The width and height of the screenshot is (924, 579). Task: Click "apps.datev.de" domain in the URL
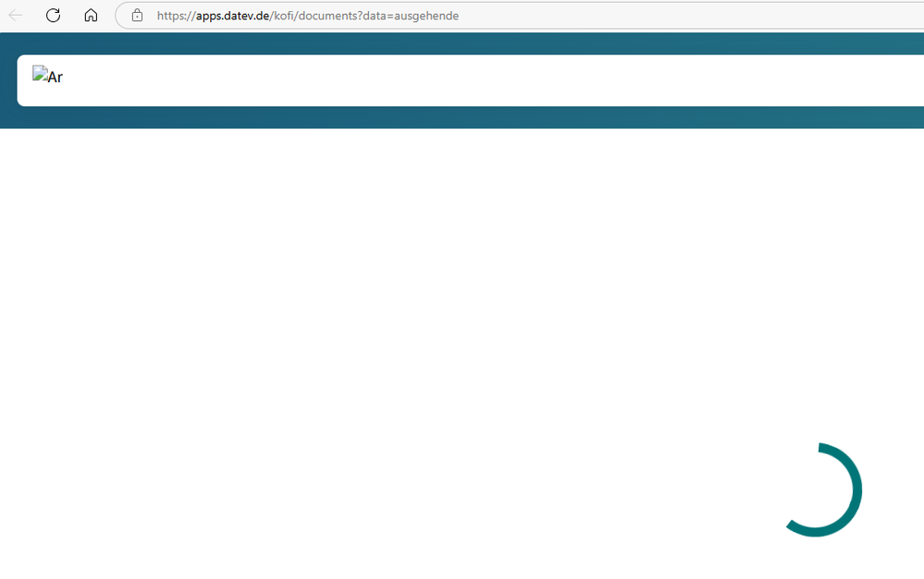[231, 16]
